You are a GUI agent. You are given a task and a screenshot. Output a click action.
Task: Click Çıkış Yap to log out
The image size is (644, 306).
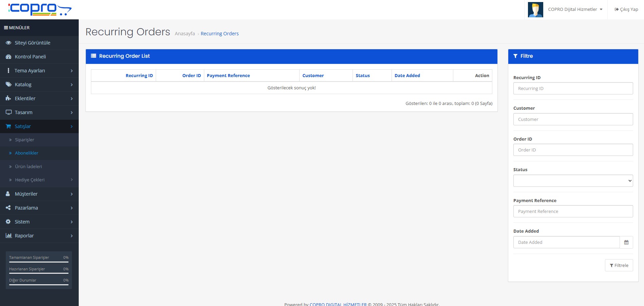(626, 10)
